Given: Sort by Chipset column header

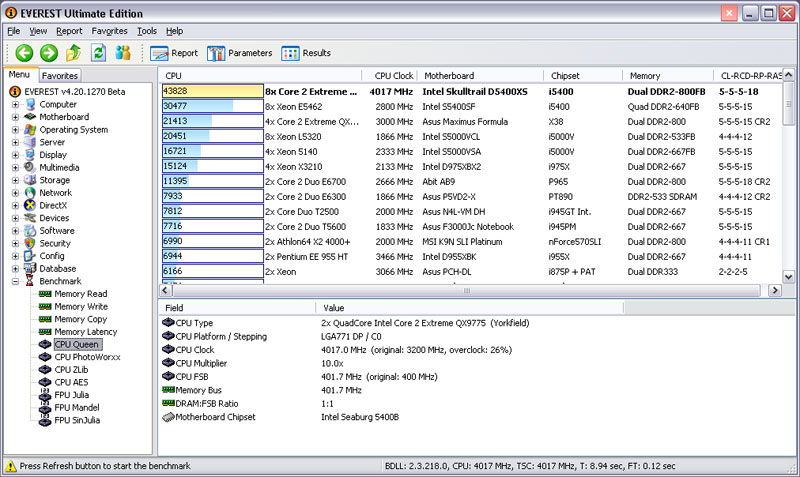Looking at the screenshot, I should point(583,76).
